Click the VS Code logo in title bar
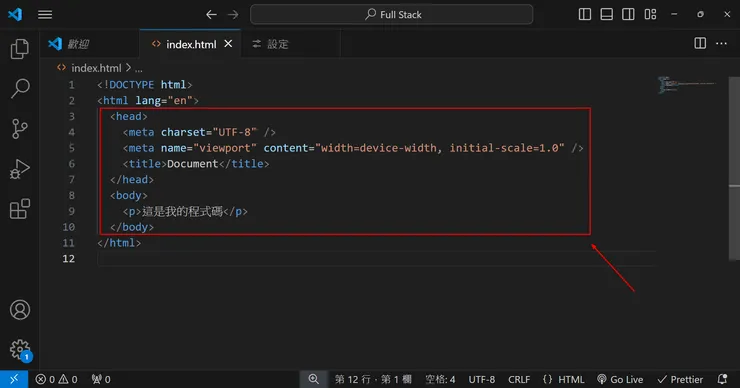This screenshot has height=388, width=740. (15, 14)
